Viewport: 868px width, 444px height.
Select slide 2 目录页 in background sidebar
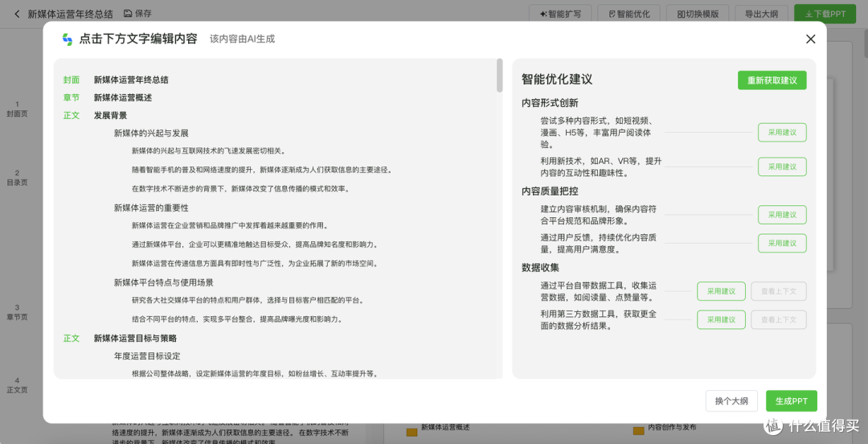pyautogui.click(x=17, y=178)
